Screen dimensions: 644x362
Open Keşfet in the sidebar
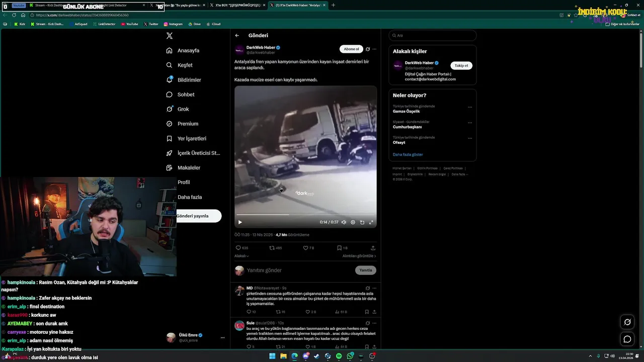coord(180,65)
